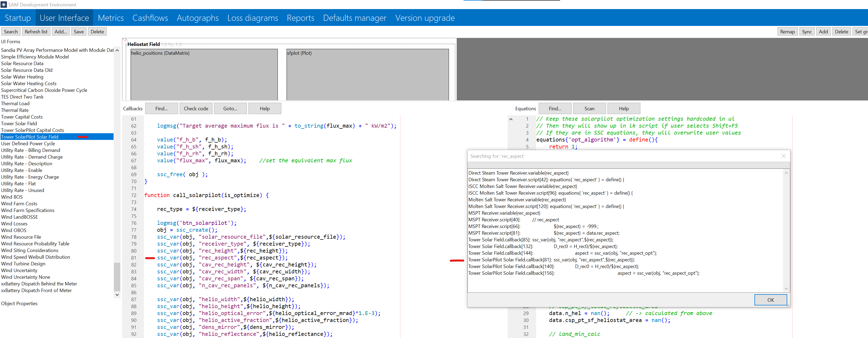Select the Loss diagrams tab
The image size is (868, 338).
pos(252,18)
